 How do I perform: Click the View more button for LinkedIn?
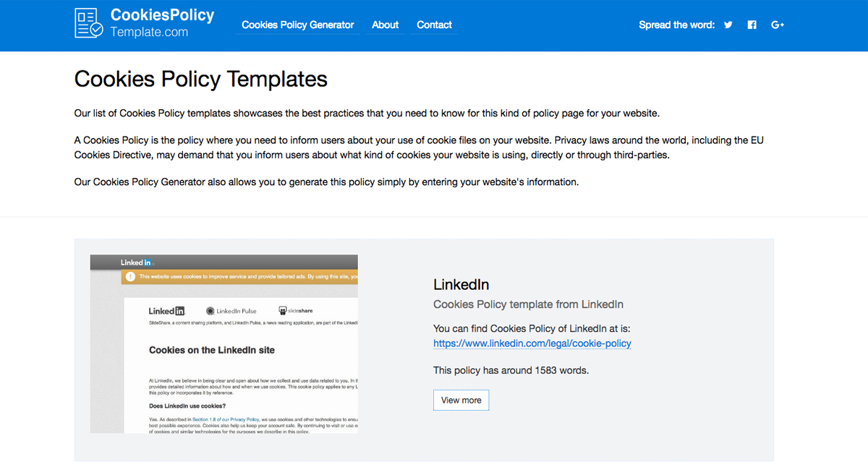coord(461,400)
